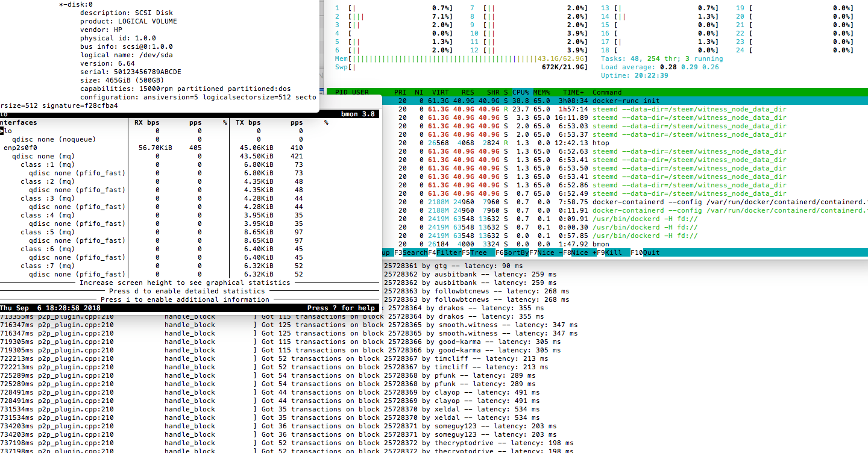Click 'size: 465GiB (500GB)' line

pos(122,80)
